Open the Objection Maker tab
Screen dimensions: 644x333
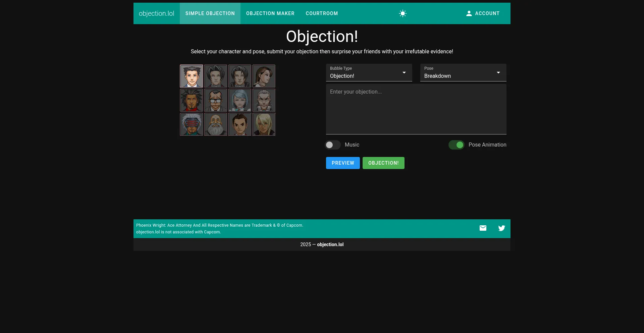(x=270, y=13)
